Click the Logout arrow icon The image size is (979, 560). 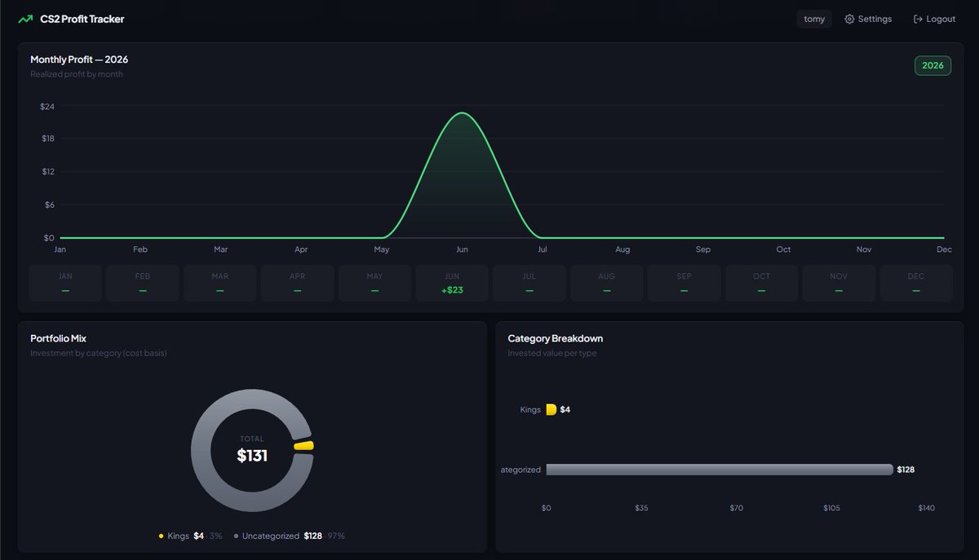tap(918, 19)
